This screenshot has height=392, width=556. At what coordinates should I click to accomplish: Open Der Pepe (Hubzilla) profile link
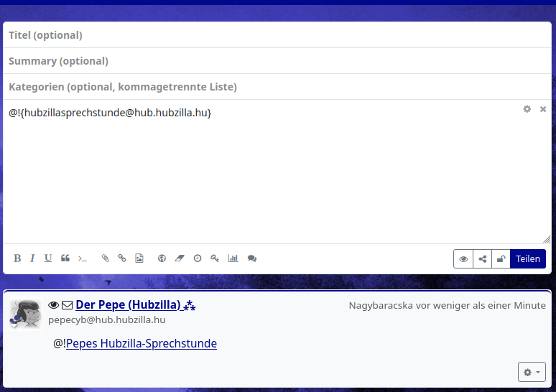click(x=128, y=305)
